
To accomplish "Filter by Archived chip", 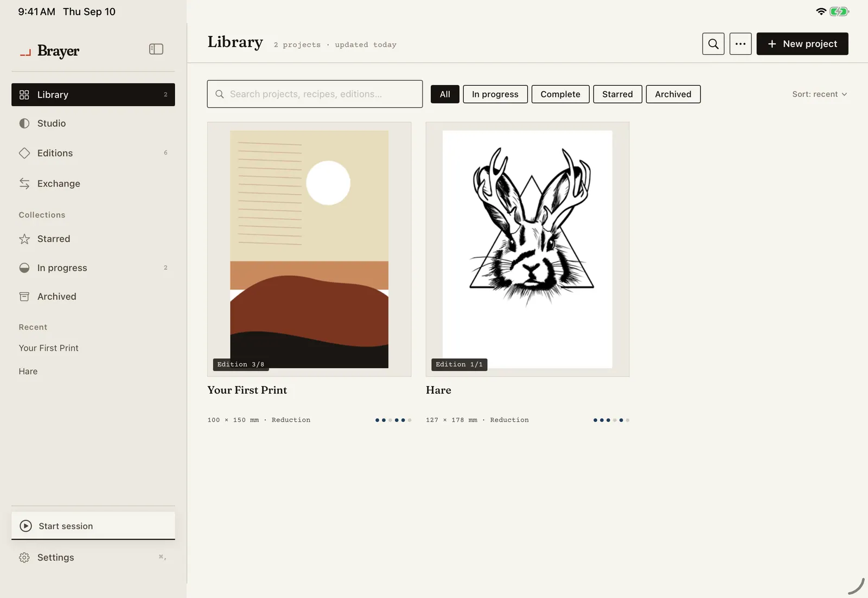I will 673,94.
